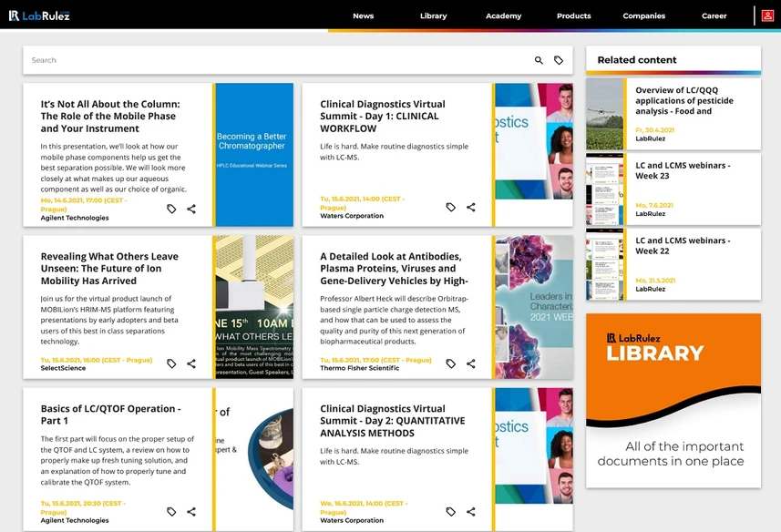781x532 pixels.
Task: Click Thermo Fisher Scientific organizer label
Action: pos(360,368)
